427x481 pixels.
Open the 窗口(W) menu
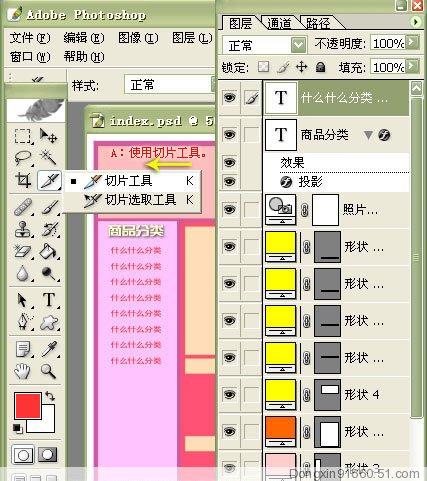pyautogui.click(x=30, y=57)
